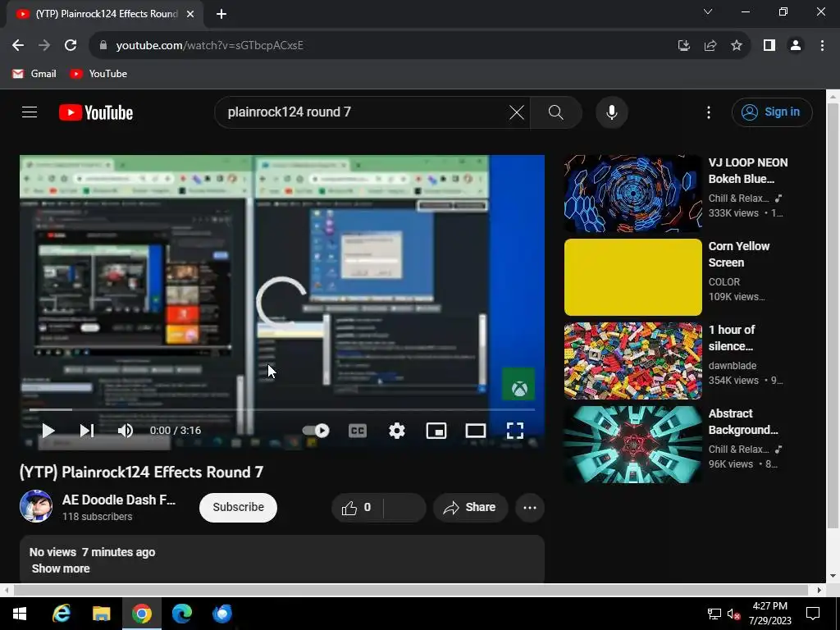Screen dimensions: 840x630
Task: Open 1 hour of silence thumbnail
Action: point(632,361)
